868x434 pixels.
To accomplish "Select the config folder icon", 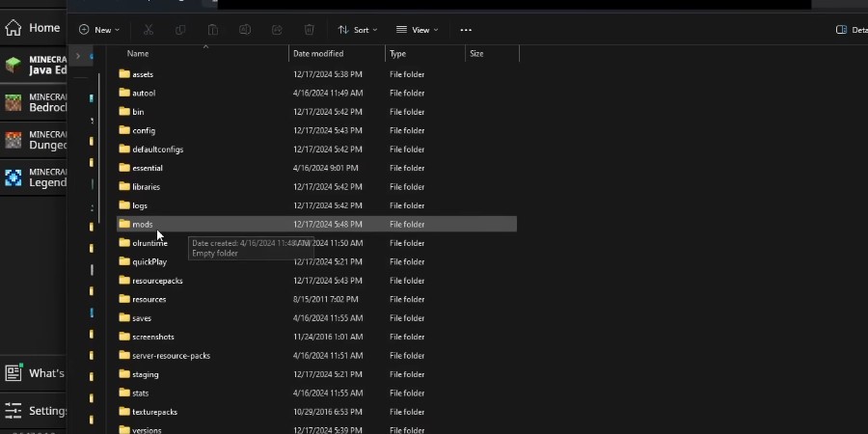I will tap(124, 130).
